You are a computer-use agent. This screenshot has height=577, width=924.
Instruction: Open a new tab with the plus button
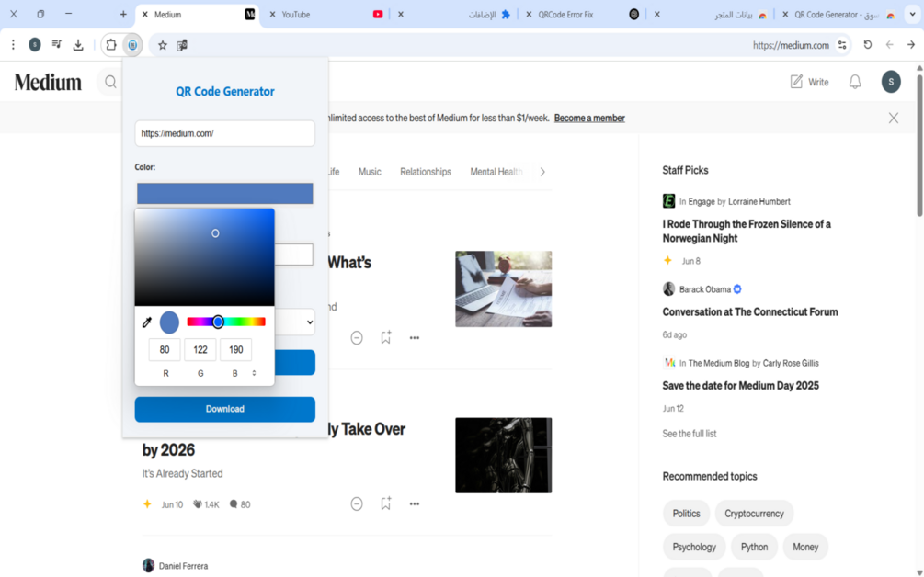tap(123, 14)
